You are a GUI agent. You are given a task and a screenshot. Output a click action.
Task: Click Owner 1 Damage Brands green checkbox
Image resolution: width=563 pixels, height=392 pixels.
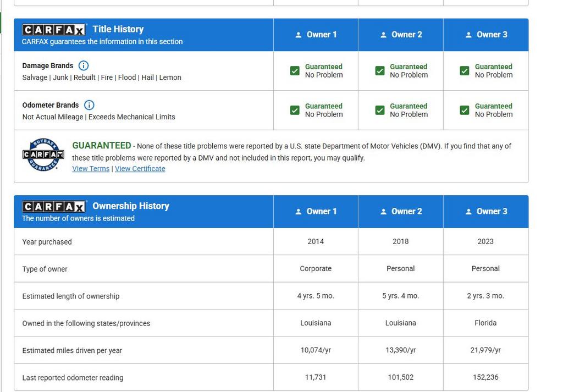point(295,71)
